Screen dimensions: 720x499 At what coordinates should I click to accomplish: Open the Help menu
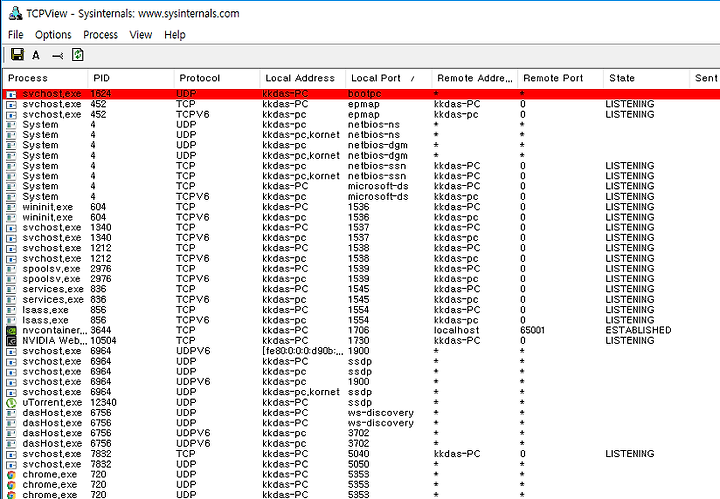[x=175, y=35]
